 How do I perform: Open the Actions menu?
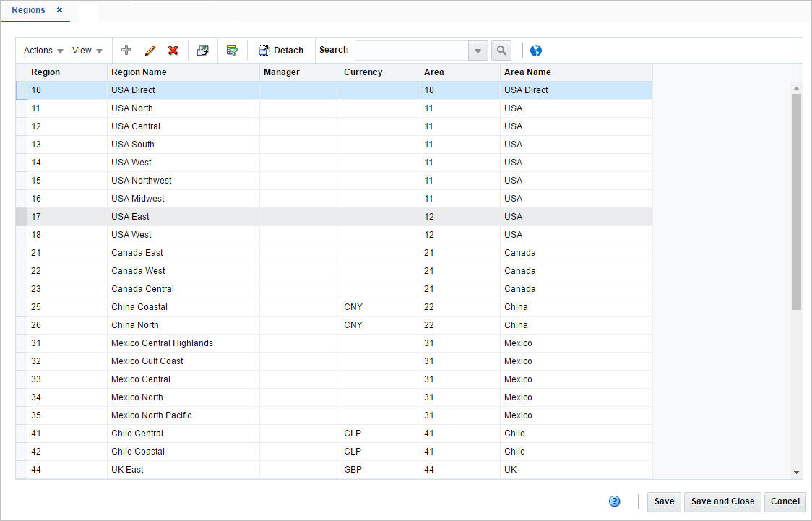(x=43, y=51)
